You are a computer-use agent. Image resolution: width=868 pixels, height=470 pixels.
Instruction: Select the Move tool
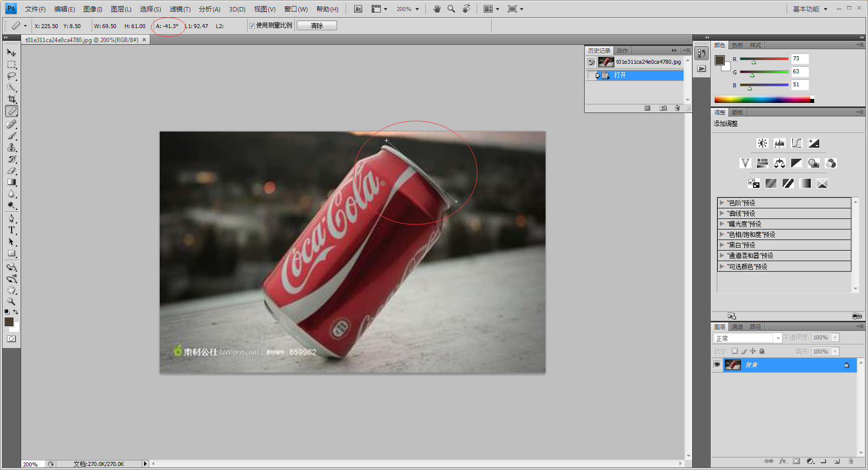(x=12, y=53)
